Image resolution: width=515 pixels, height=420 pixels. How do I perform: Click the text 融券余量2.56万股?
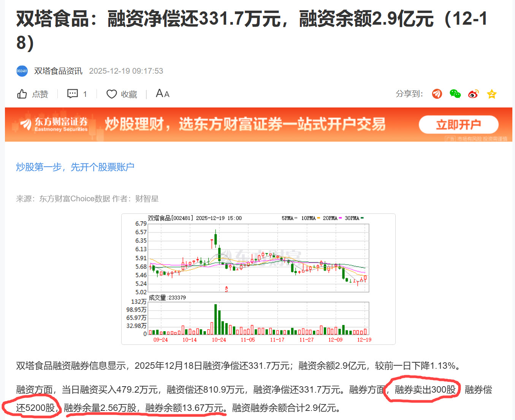[100, 408]
